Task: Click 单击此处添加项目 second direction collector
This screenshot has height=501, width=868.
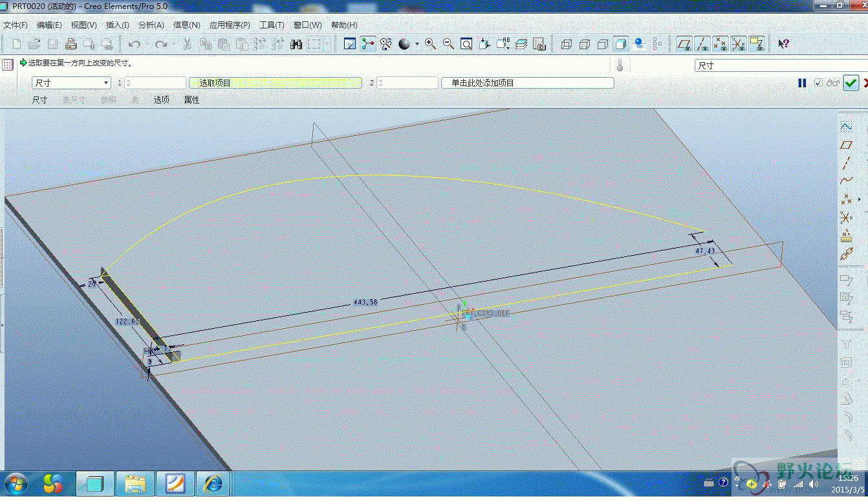Action: 527,83
